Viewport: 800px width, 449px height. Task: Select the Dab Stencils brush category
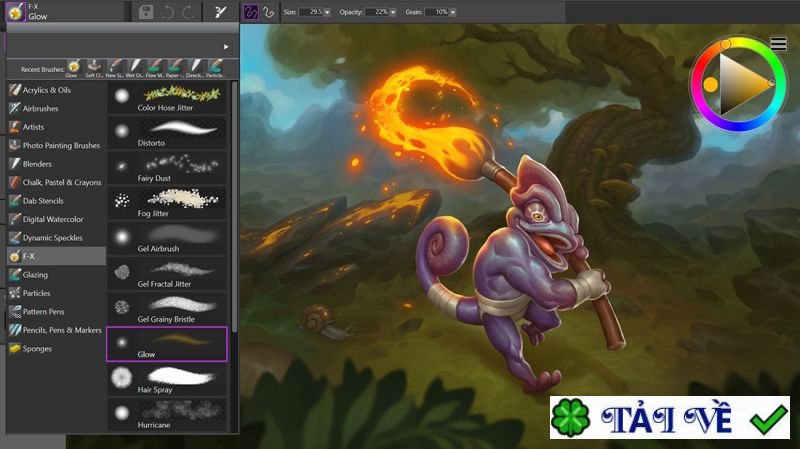click(x=56, y=201)
